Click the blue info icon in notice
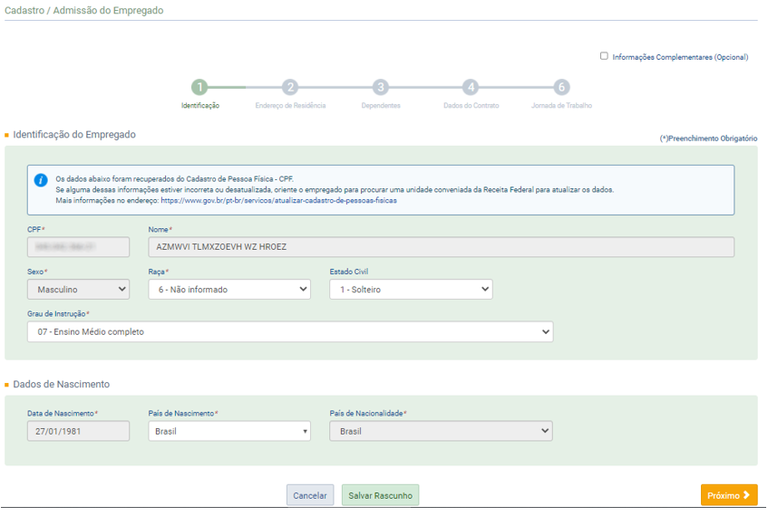Image resolution: width=768 pixels, height=516 pixels. click(41, 180)
